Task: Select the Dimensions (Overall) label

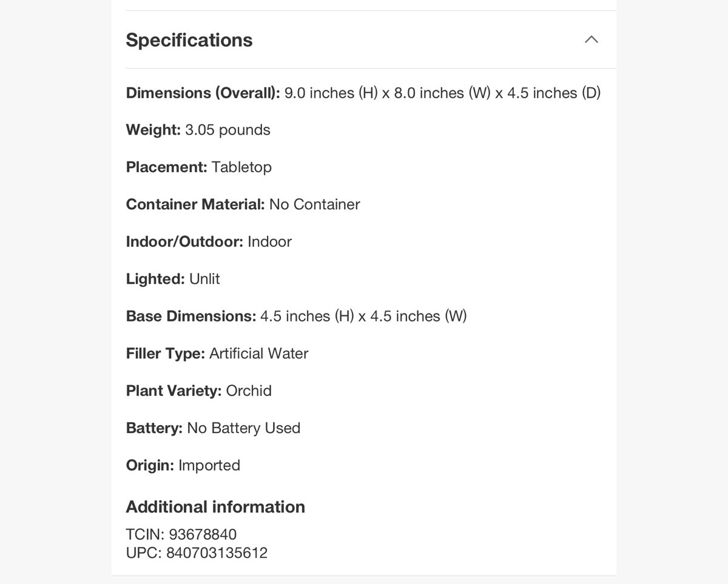Action: pos(203,93)
